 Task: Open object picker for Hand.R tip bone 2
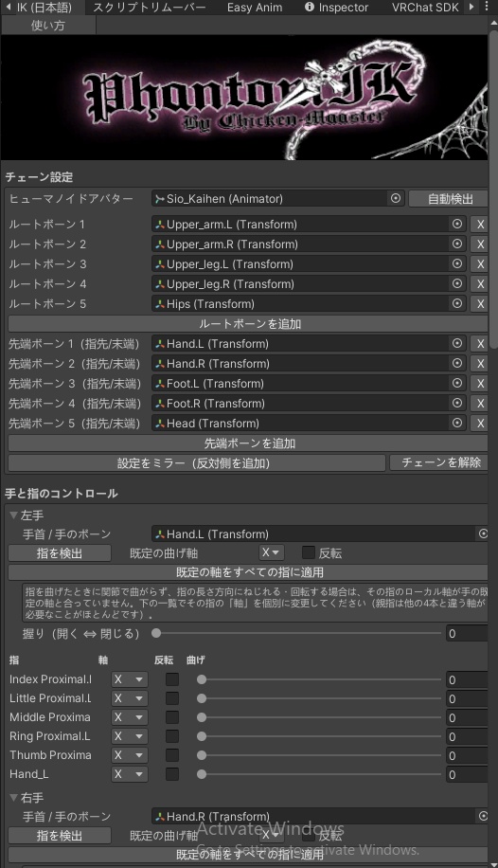(x=457, y=363)
